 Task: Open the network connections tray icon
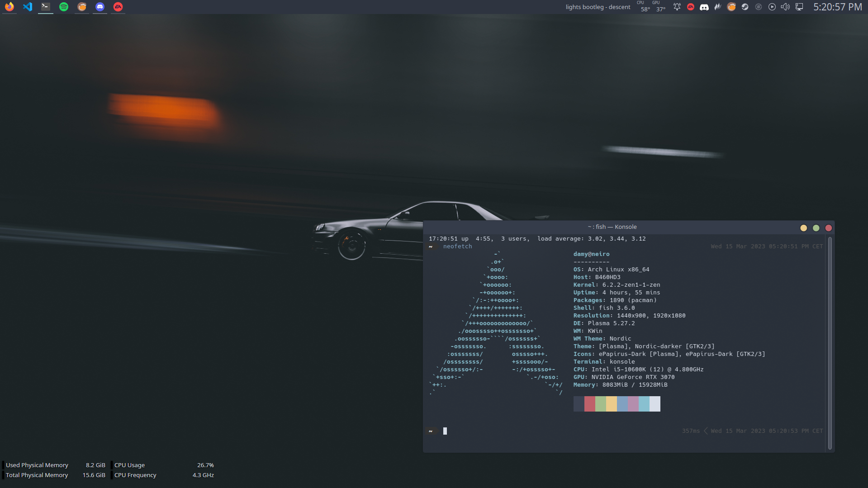pos(799,7)
